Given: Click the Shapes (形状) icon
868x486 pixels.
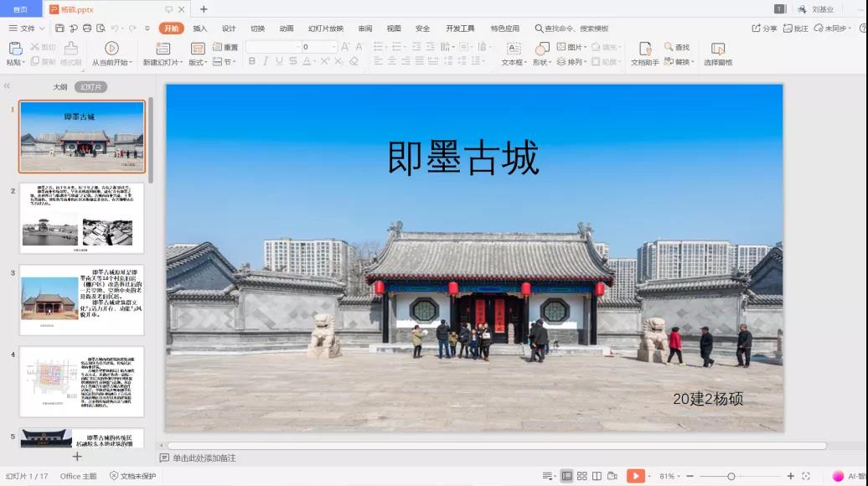Looking at the screenshot, I should click(x=542, y=49).
